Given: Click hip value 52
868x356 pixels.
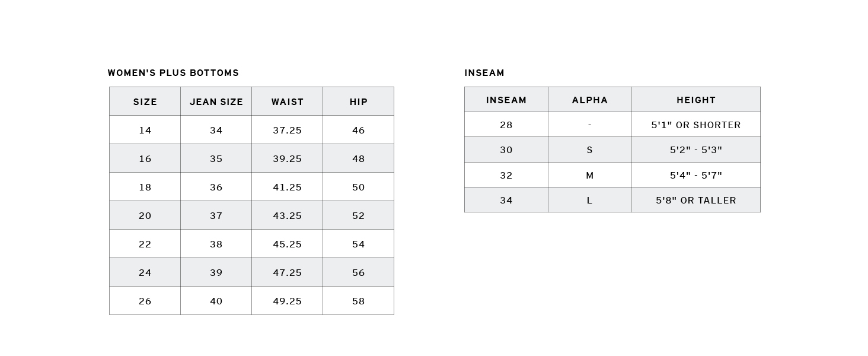Looking at the screenshot, I should (x=359, y=215).
